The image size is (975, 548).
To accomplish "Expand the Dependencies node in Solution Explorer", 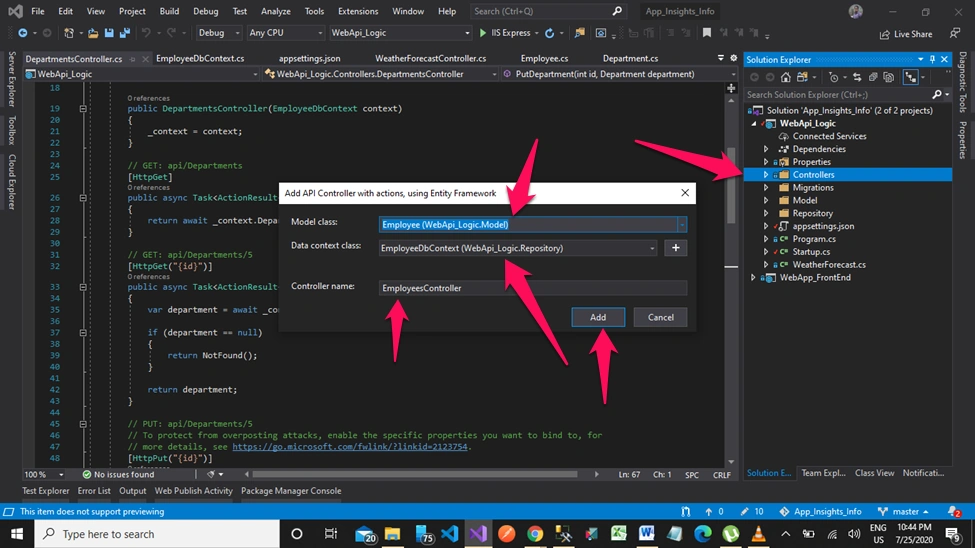I will (x=766, y=149).
